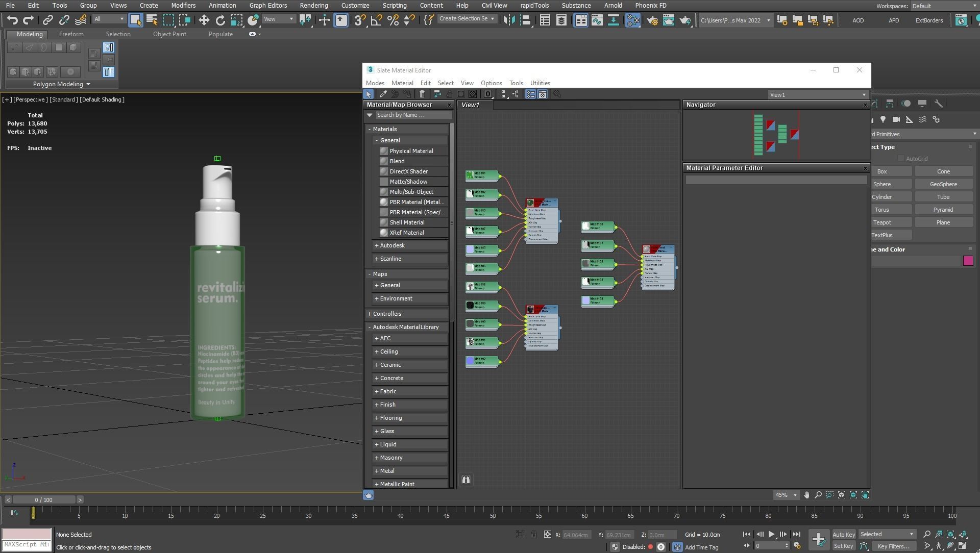Click the GeoSphere primitive button
This screenshot has width=980, height=553.
(x=943, y=184)
